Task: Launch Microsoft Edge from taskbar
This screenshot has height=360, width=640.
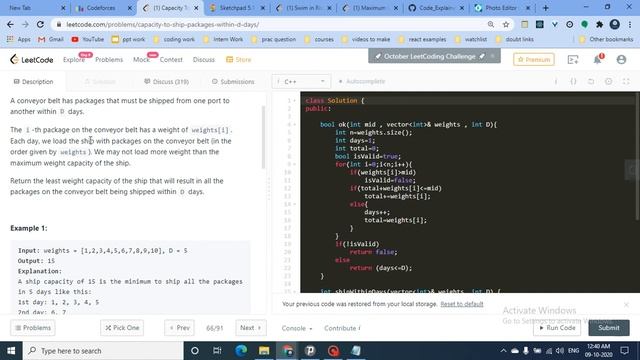Action: click(x=241, y=351)
